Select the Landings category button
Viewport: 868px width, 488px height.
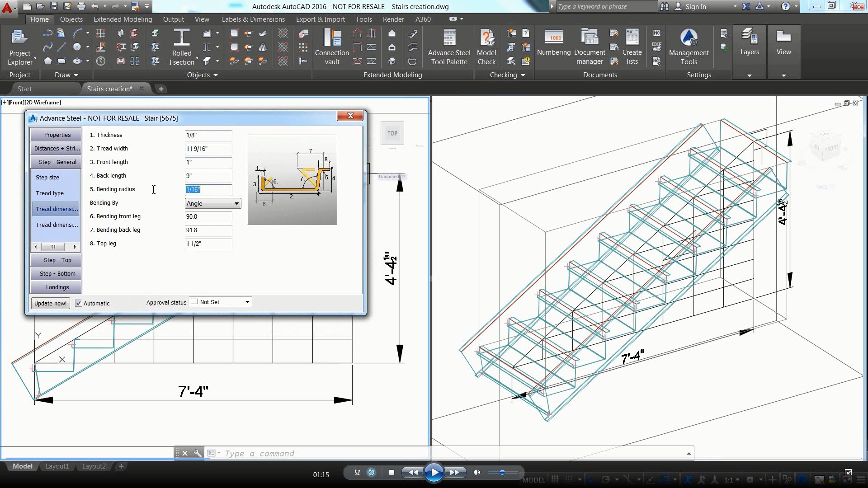click(x=56, y=287)
